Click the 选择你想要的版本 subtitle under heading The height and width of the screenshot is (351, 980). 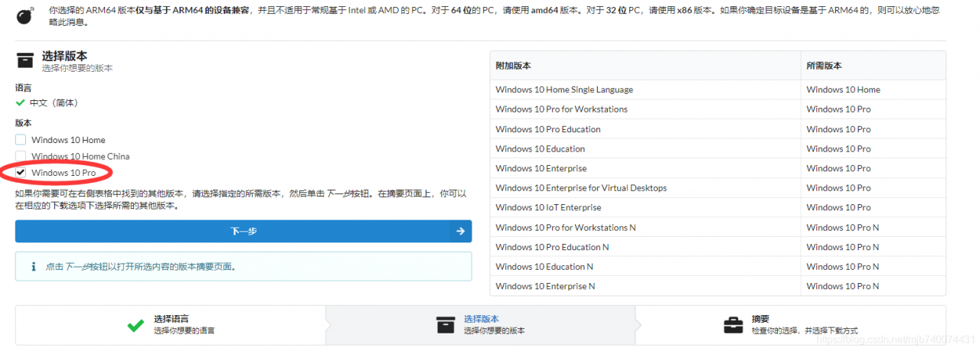pyautogui.click(x=77, y=68)
